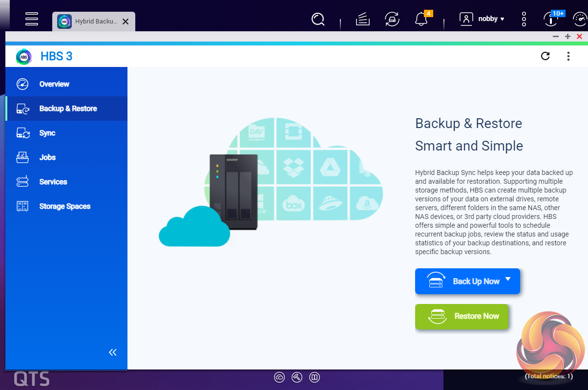Image resolution: width=588 pixels, height=390 pixels.
Task: Open Storage Spaces in the sidebar
Action: click(x=64, y=206)
